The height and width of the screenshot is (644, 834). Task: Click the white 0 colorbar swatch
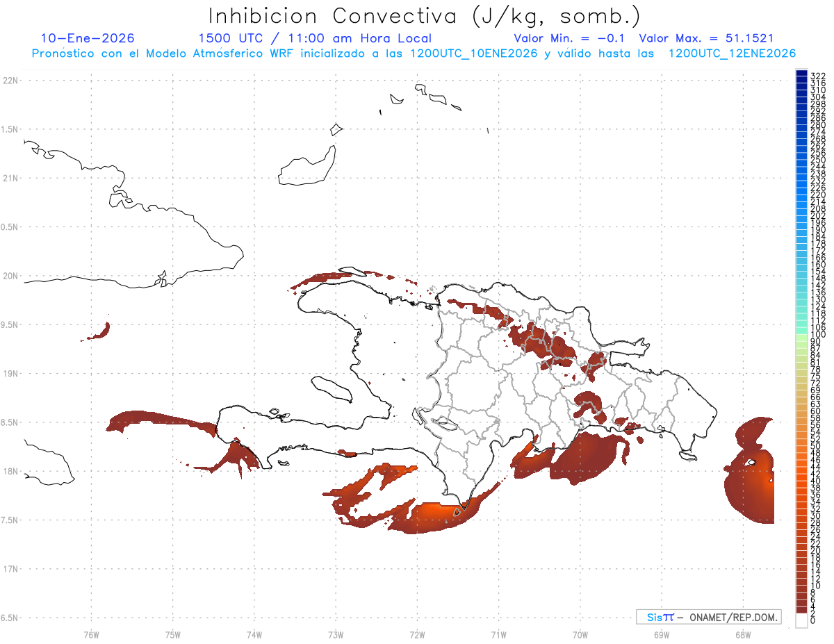(801, 622)
